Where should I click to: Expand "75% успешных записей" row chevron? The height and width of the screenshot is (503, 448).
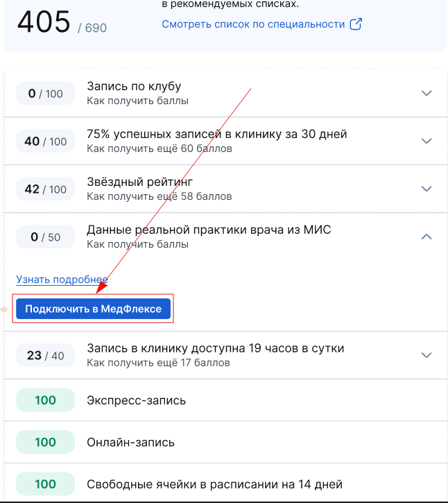pos(427,141)
